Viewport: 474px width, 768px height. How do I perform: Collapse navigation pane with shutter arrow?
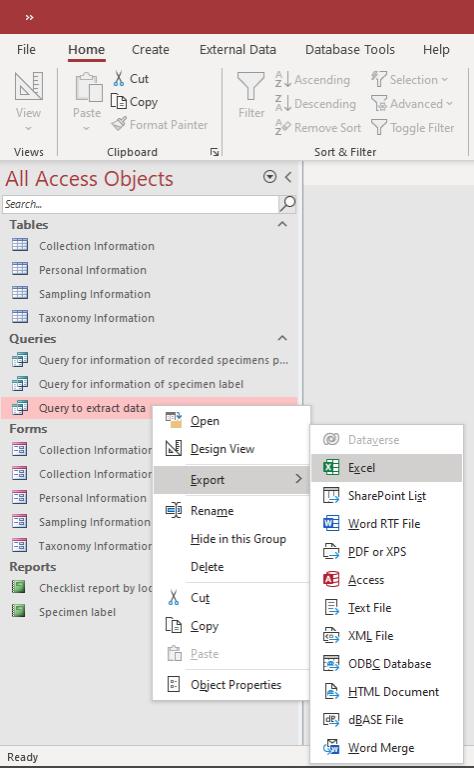pos(288,177)
